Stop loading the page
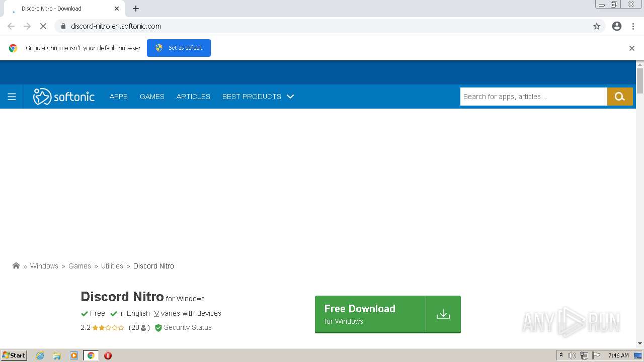Image resolution: width=644 pixels, height=362 pixels. click(43, 26)
